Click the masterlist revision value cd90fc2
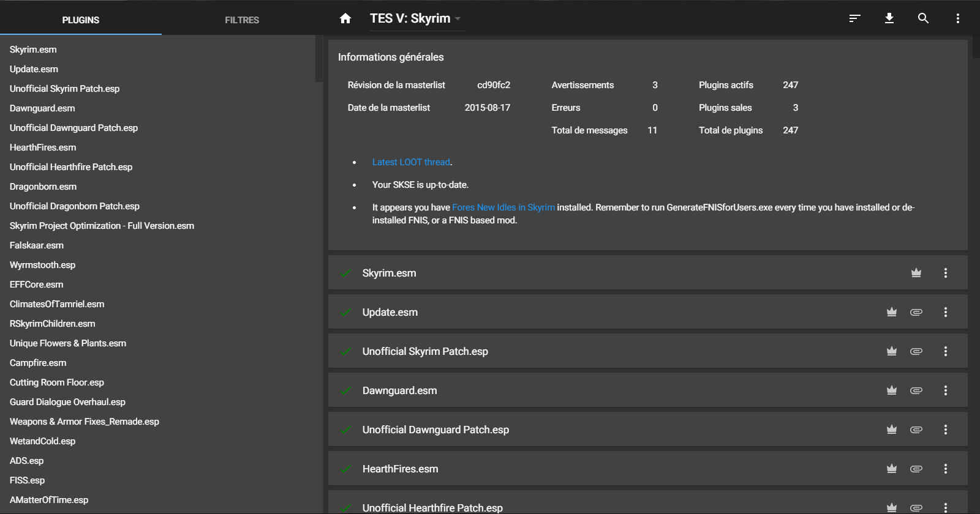The width and height of the screenshot is (980, 514). pos(494,85)
